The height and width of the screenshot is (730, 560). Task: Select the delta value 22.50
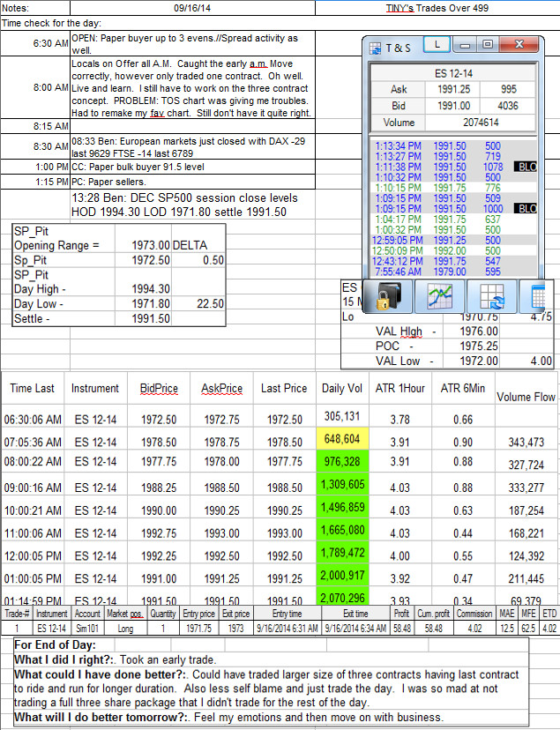198,303
